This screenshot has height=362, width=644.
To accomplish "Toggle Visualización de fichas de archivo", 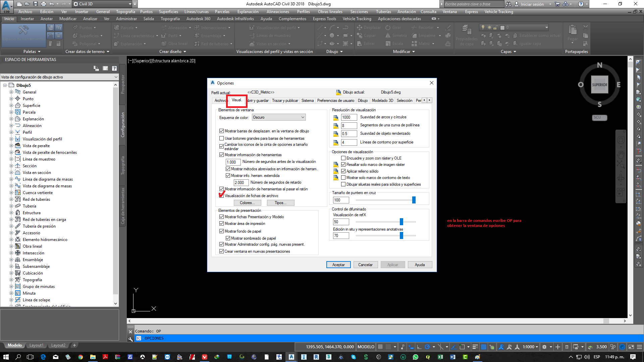I will pyautogui.click(x=221, y=196).
